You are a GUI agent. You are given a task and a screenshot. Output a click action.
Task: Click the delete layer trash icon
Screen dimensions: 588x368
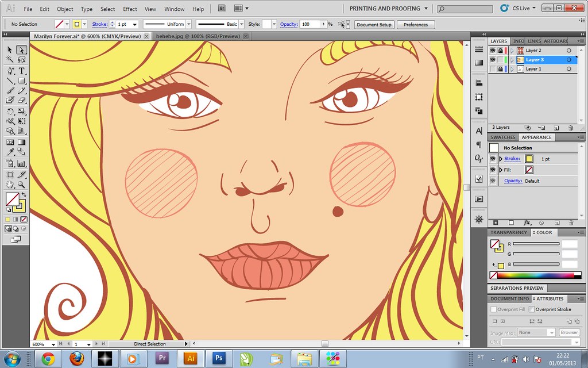click(571, 128)
